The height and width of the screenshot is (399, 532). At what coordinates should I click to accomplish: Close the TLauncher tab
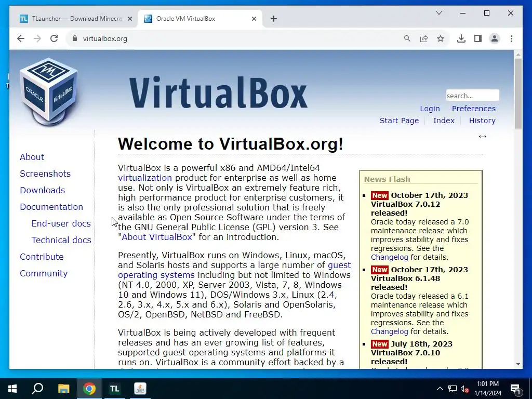coord(129,19)
